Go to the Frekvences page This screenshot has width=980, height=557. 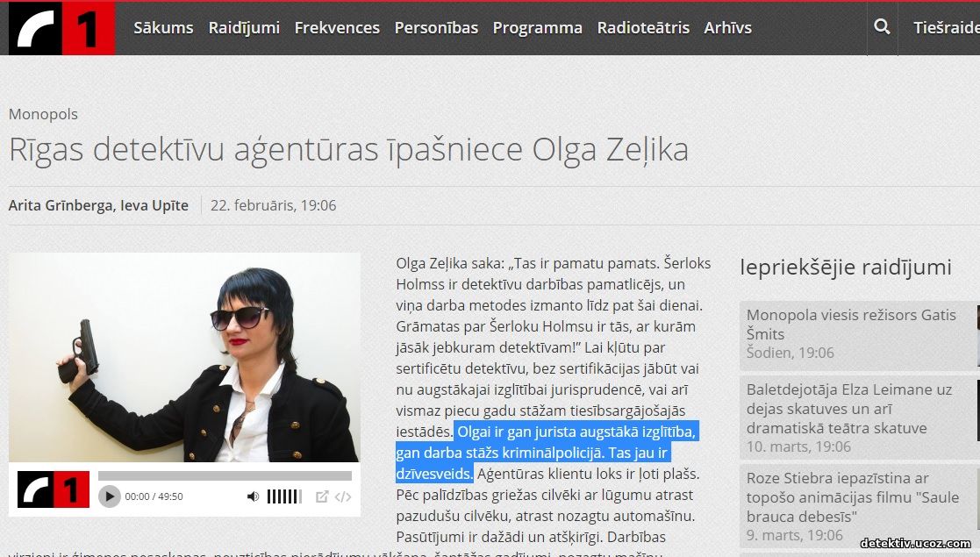(337, 28)
